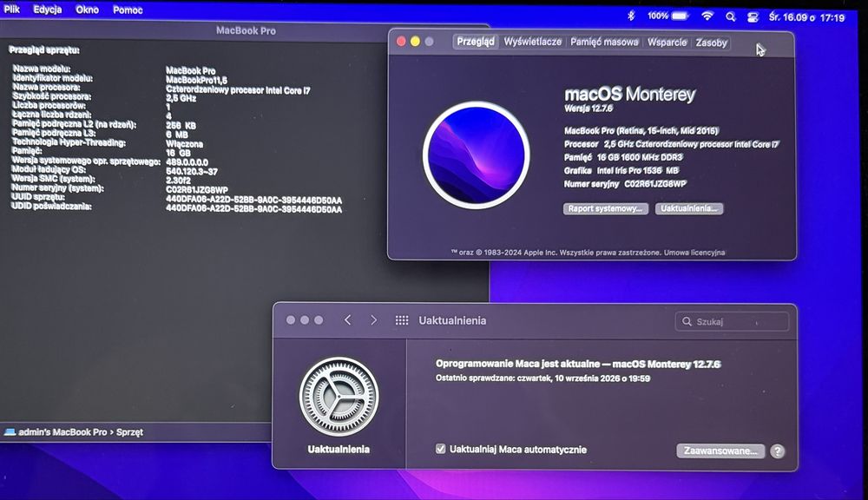This screenshot has width=868, height=500.
Task: Click the date and time in menu bar
Action: [806, 17]
